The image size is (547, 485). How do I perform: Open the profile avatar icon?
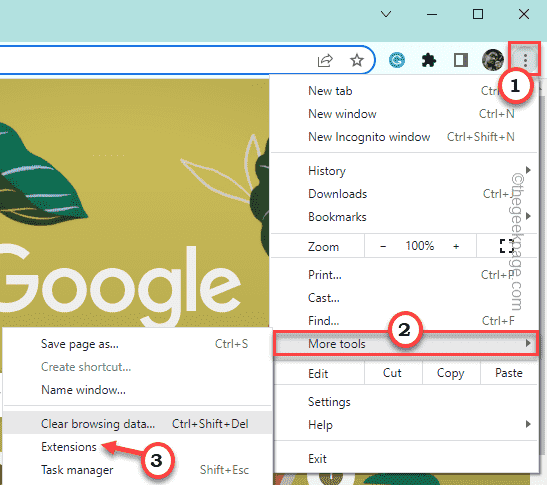pyautogui.click(x=493, y=60)
